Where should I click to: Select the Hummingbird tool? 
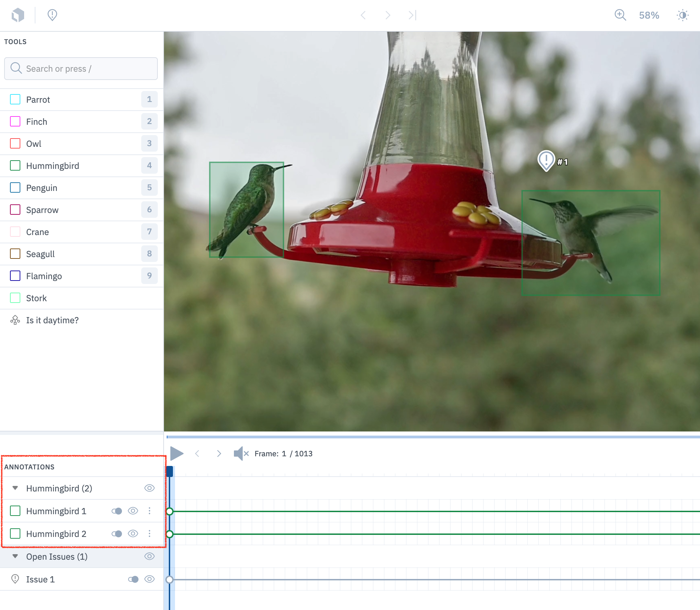pyautogui.click(x=52, y=166)
